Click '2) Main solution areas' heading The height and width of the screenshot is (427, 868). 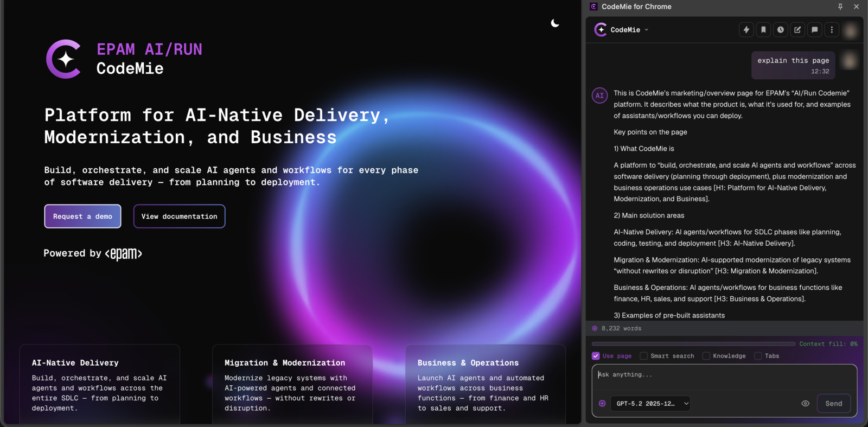(649, 215)
